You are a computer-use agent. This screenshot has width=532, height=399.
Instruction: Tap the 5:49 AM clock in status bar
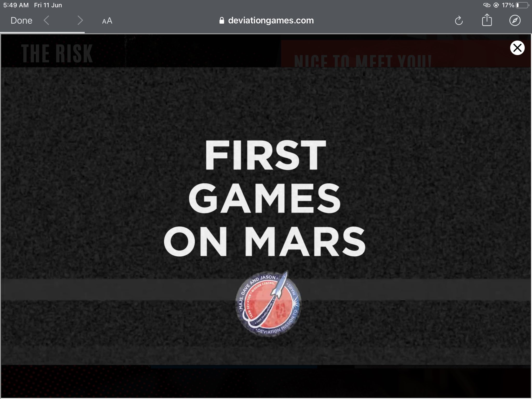(x=16, y=5)
